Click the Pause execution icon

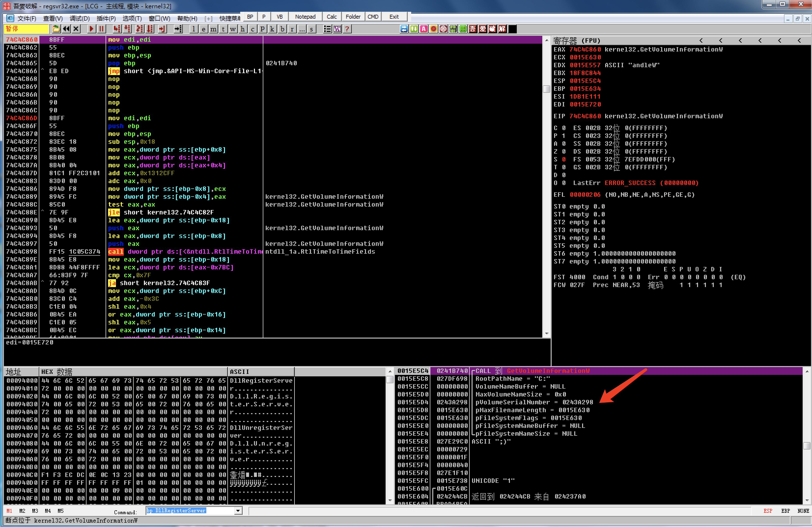pyautogui.click(x=101, y=29)
